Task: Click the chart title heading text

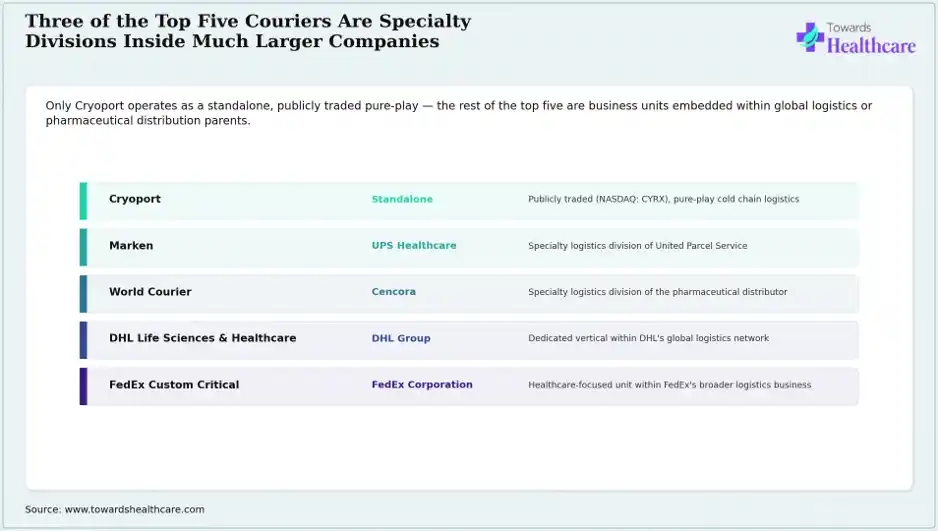Action: 248,31
